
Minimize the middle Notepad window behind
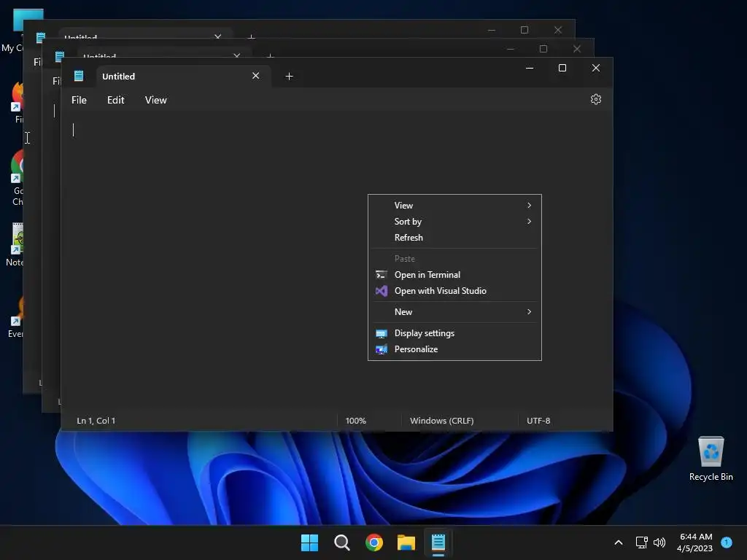(x=510, y=49)
